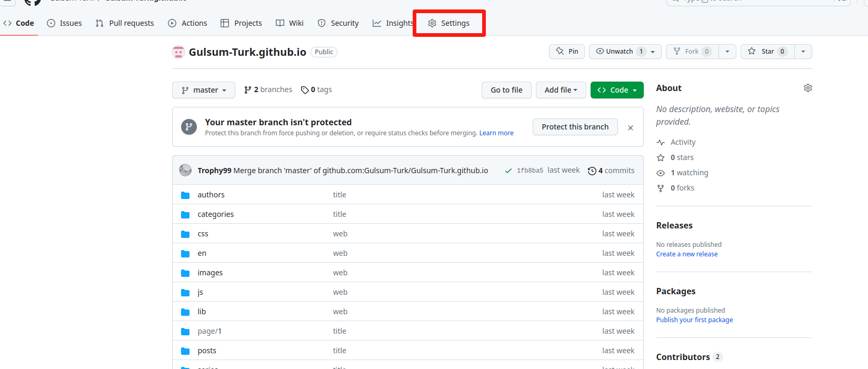Open the Add file dropdown
868x369 pixels.
tap(561, 90)
